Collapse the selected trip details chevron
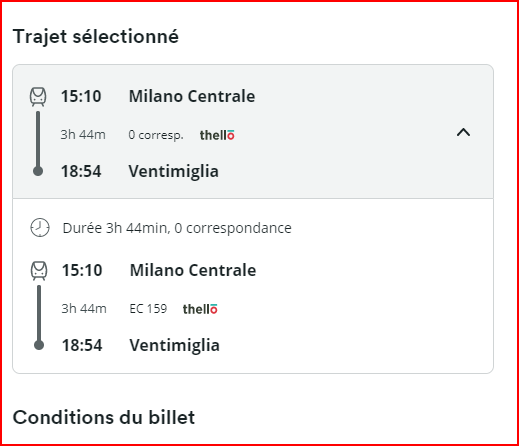The height and width of the screenshot is (446, 519). click(463, 133)
